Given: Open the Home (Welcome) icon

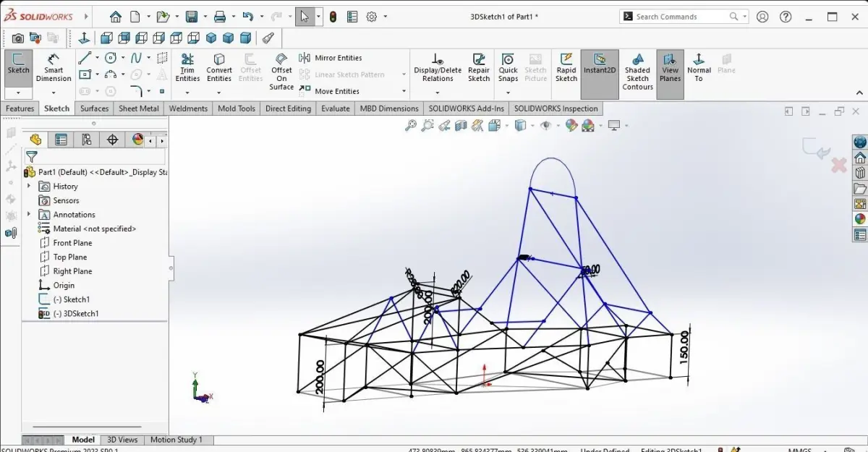Looking at the screenshot, I should (116, 17).
